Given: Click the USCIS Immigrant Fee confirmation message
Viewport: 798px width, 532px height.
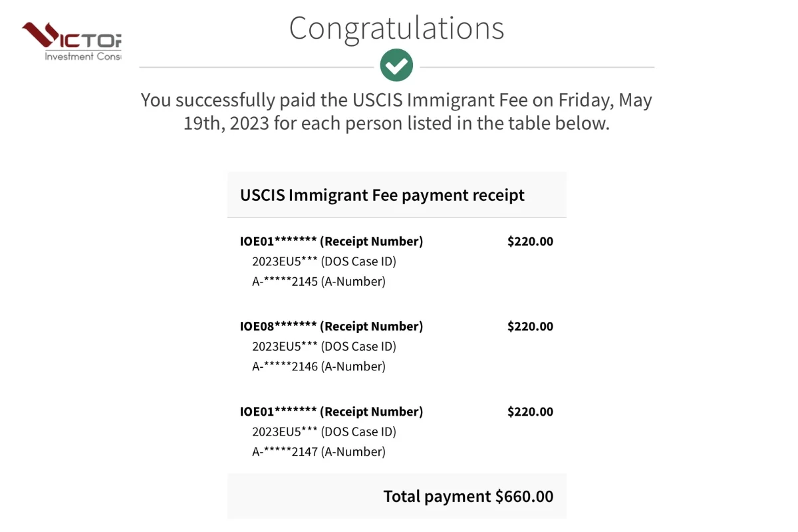Looking at the screenshot, I should 396,112.
